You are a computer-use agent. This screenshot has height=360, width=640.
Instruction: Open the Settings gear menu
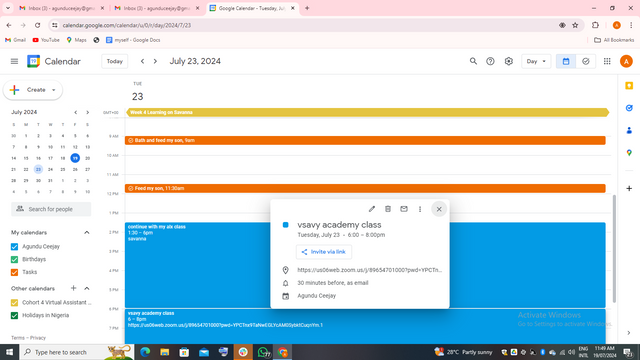(509, 61)
